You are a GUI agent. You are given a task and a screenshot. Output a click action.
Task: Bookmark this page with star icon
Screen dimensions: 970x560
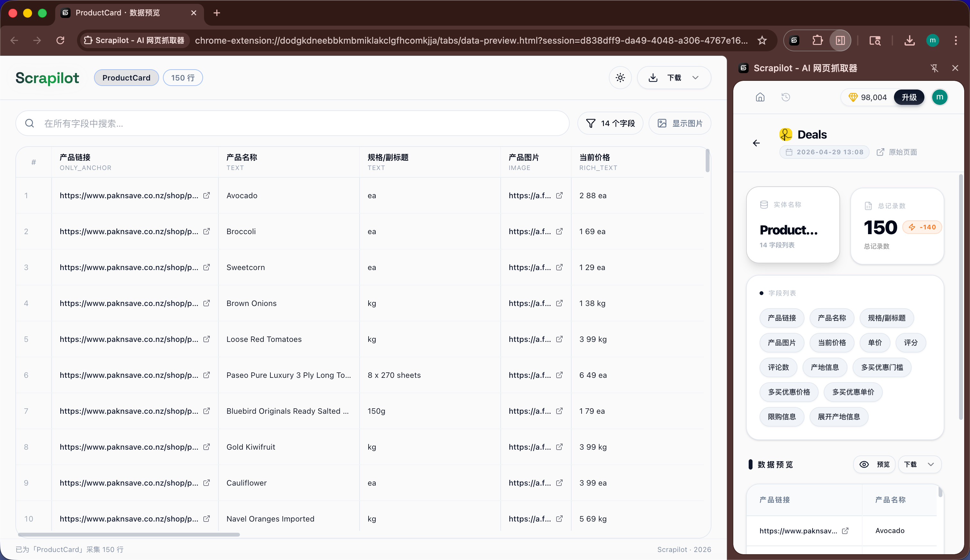pos(762,40)
